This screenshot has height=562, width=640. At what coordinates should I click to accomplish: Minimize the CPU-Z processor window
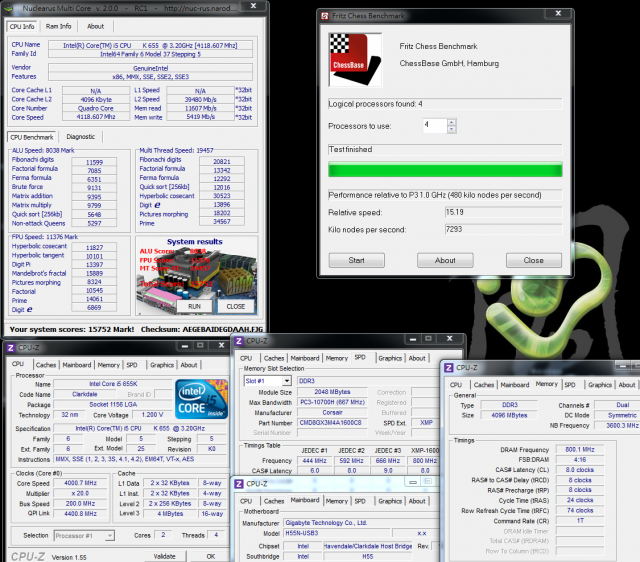pyautogui.click(x=185, y=346)
